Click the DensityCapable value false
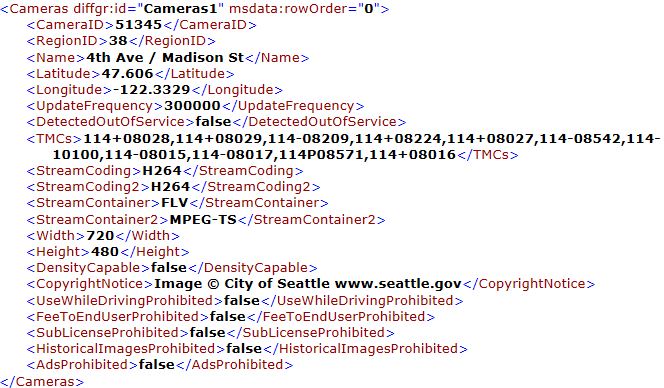The height and width of the screenshot is (388, 664). (x=169, y=267)
